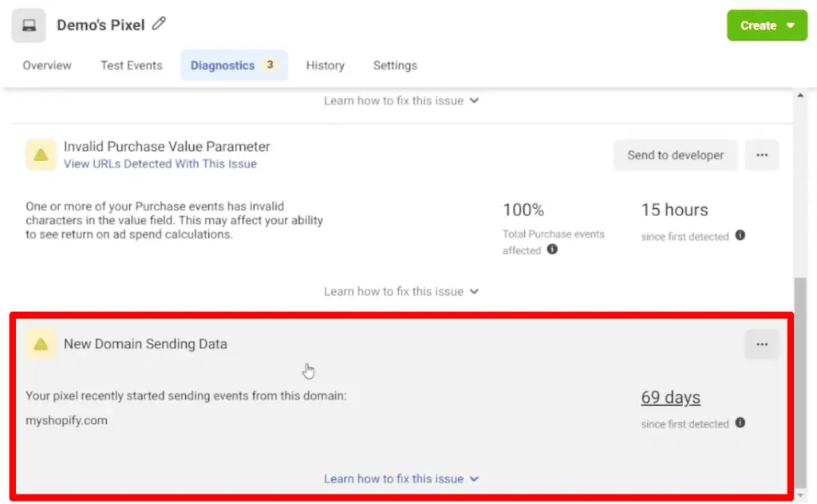Open the ellipsis menu on Invalid Purchase Value card
The image size is (817, 504).
762,155
